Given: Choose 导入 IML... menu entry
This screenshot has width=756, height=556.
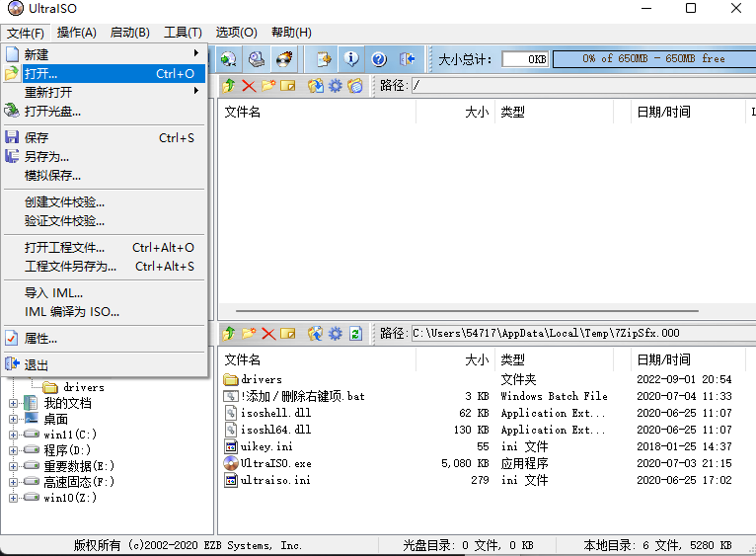Looking at the screenshot, I should pos(105,293).
